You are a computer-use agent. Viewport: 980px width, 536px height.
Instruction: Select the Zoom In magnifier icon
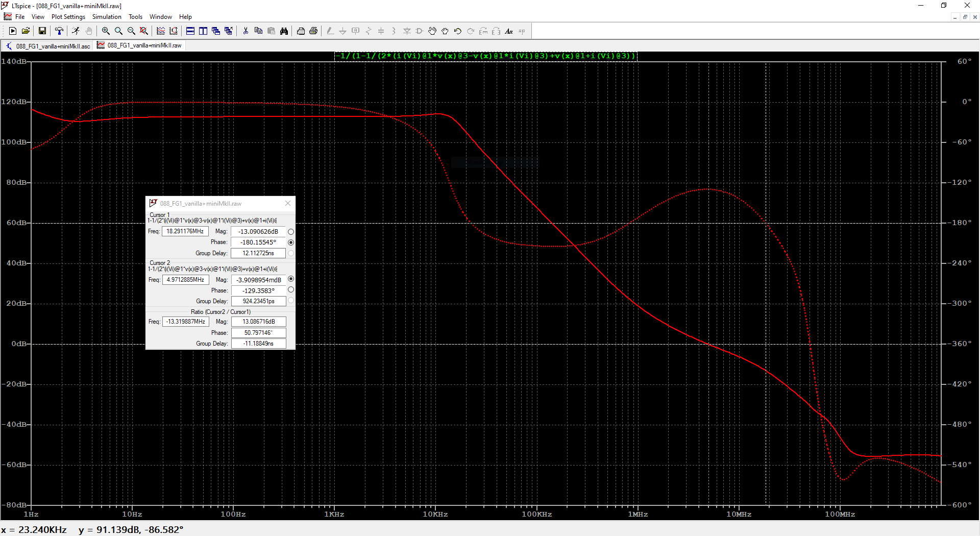[106, 31]
